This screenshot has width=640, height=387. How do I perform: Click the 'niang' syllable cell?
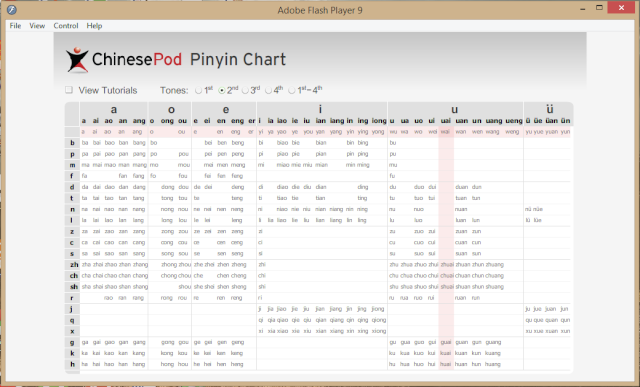click(x=336, y=209)
